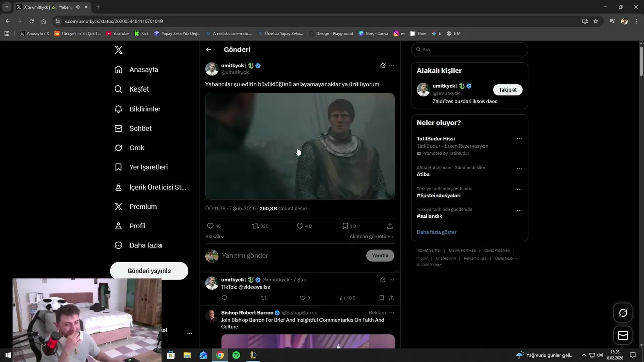Open Windows Start menu
This screenshot has width=644, height=362.
pyautogui.click(x=8, y=355)
